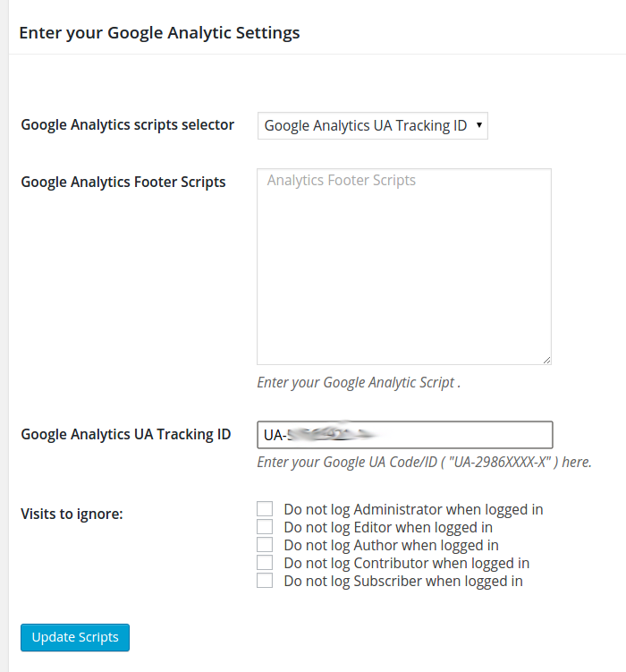
Task: Click the dropdown arrow beside 'UA Tracking ID' option
Action: point(479,125)
